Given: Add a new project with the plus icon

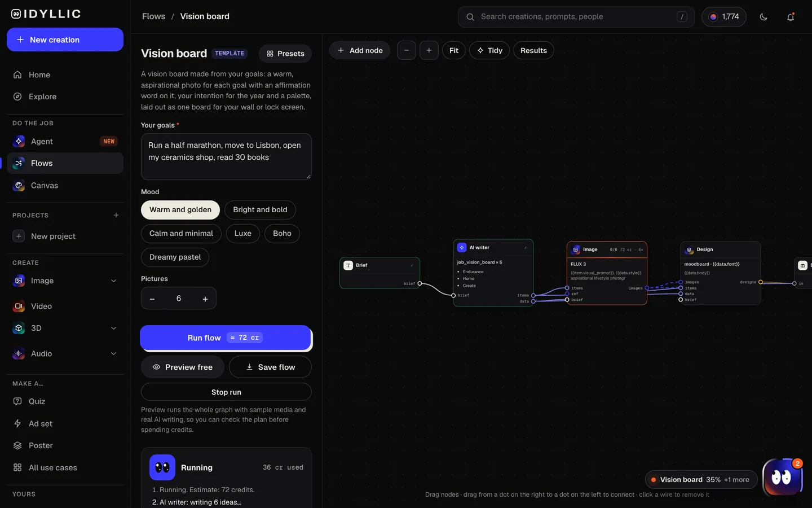Looking at the screenshot, I should pos(116,215).
